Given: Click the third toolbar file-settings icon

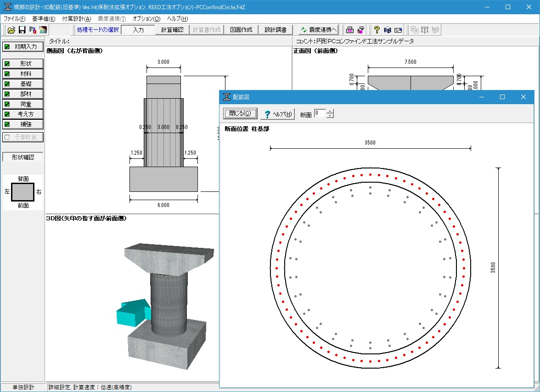Looking at the screenshot, I should click(x=33, y=30).
